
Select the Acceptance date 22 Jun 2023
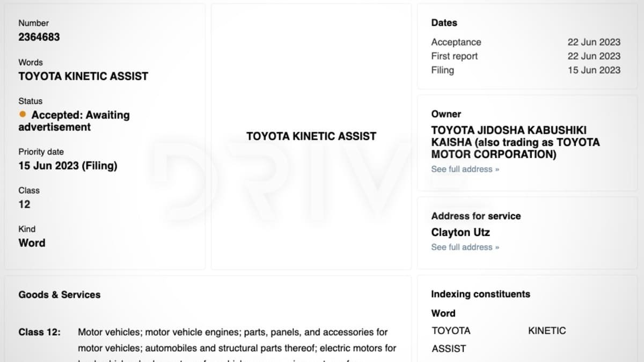pyautogui.click(x=594, y=42)
